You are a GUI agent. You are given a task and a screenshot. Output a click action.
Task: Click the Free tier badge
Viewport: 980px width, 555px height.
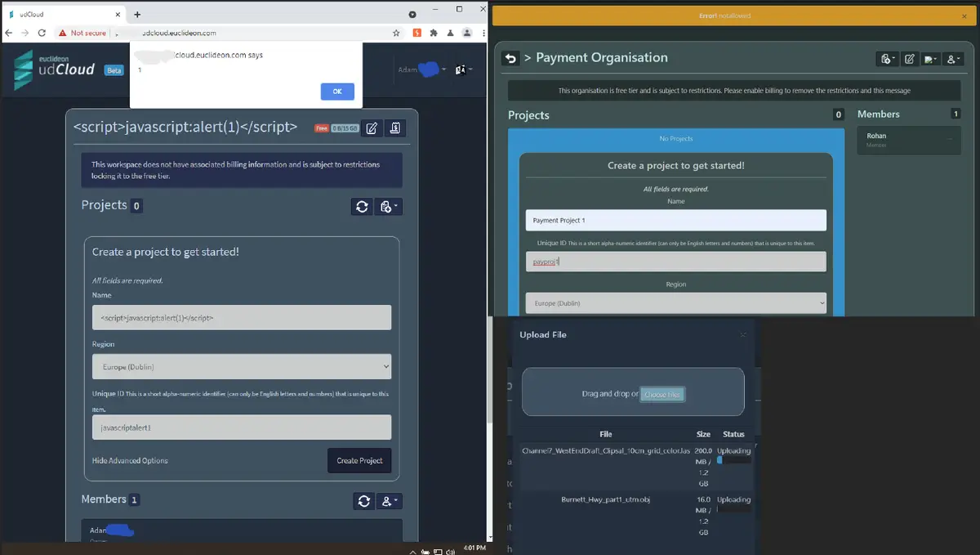321,128
